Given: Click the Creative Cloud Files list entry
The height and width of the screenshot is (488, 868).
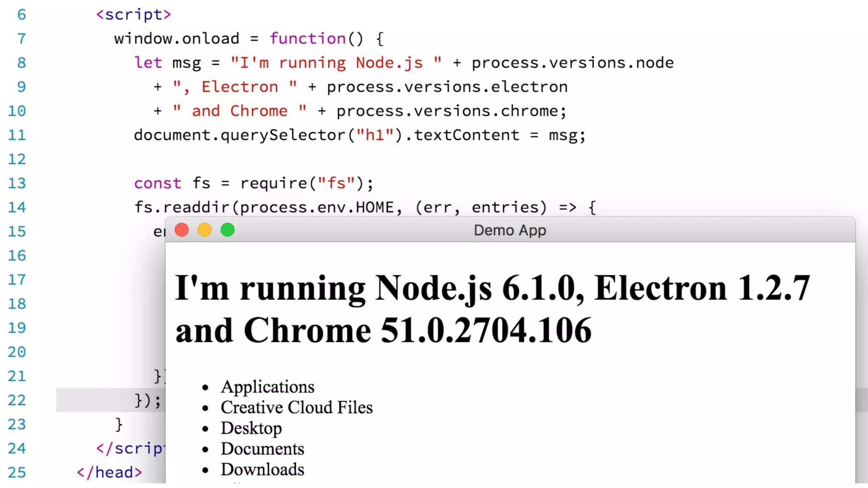Looking at the screenshot, I should (x=296, y=408).
